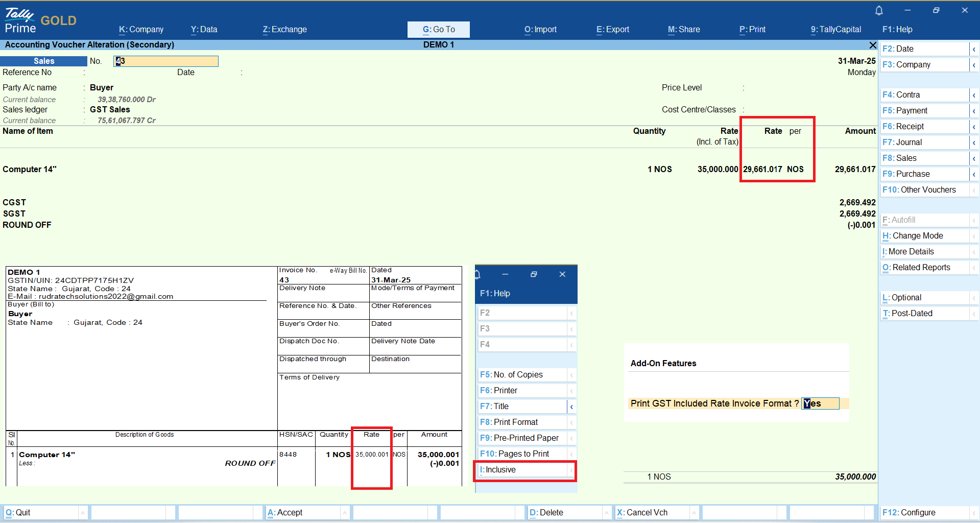Open F12: Configure settings
Viewport: 980px width, 523px height.
909,512
